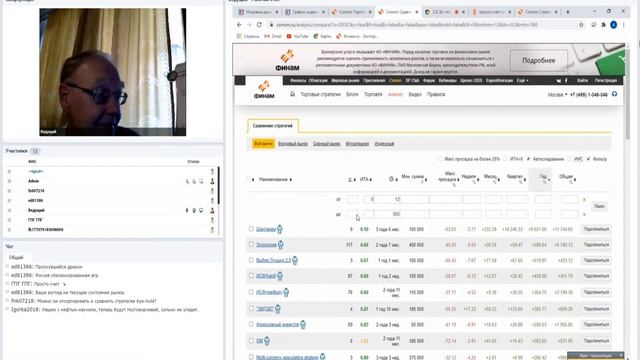Click the home icon before Торговые стратегии

tap(292, 94)
